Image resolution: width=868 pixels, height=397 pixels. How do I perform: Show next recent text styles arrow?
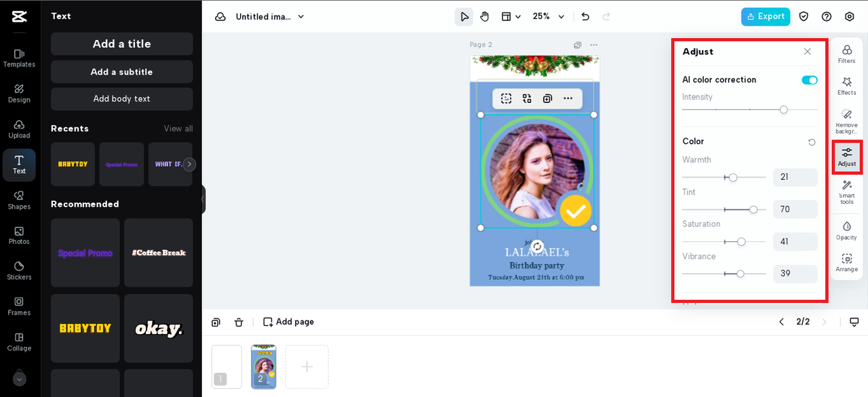pyautogui.click(x=189, y=164)
